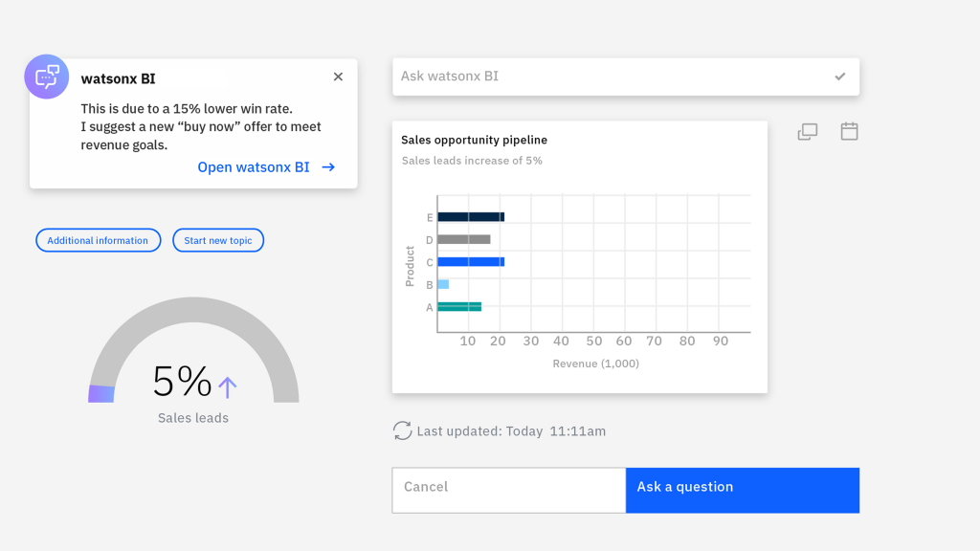This screenshot has width=980, height=551.
Task: Open the calendar icon
Action: click(849, 132)
